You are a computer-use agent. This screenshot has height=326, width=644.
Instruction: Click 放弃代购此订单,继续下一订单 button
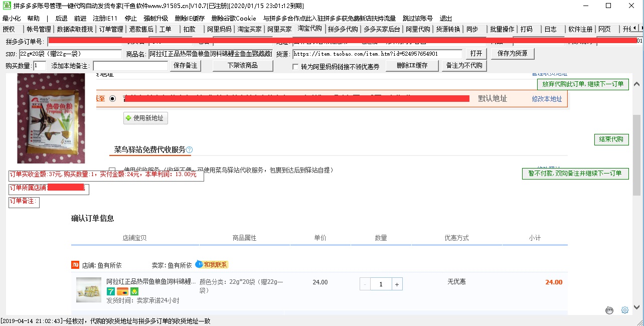(x=583, y=84)
